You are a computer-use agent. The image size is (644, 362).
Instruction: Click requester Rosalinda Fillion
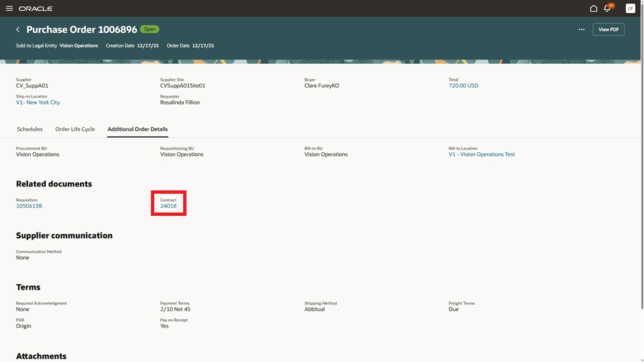pos(180,103)
